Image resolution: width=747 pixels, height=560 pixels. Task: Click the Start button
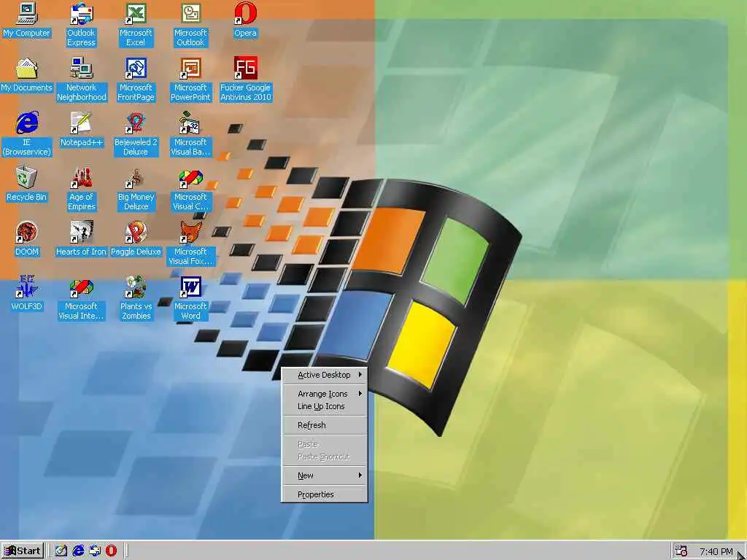pos(23,551)
